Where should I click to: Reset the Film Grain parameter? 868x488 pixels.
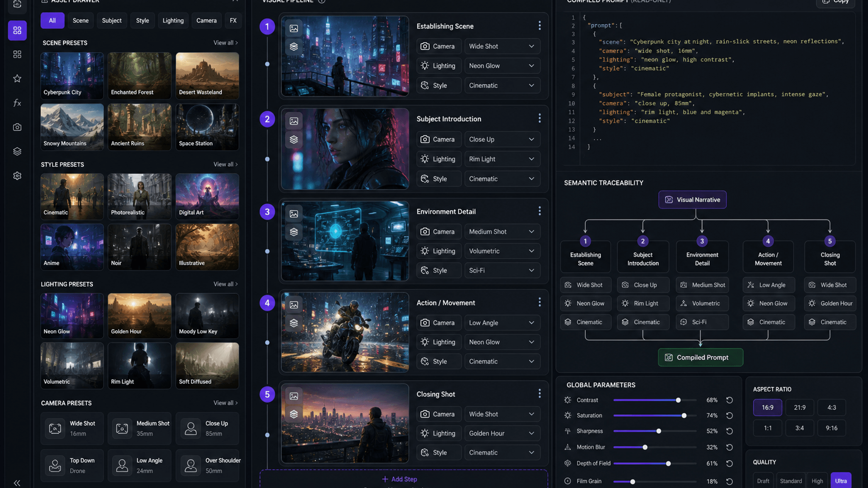coord(729,482)
